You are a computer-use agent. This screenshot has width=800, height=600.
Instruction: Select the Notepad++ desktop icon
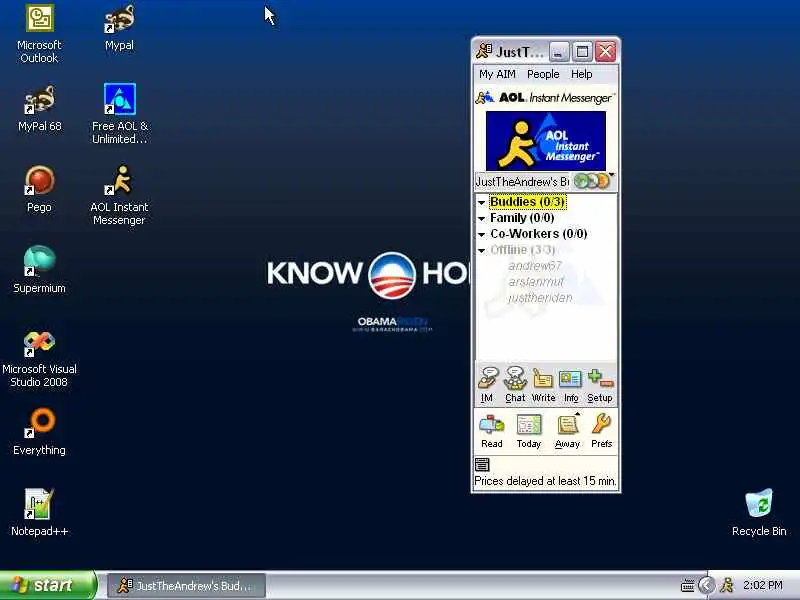pyautogui.click(x=39, y=513)
